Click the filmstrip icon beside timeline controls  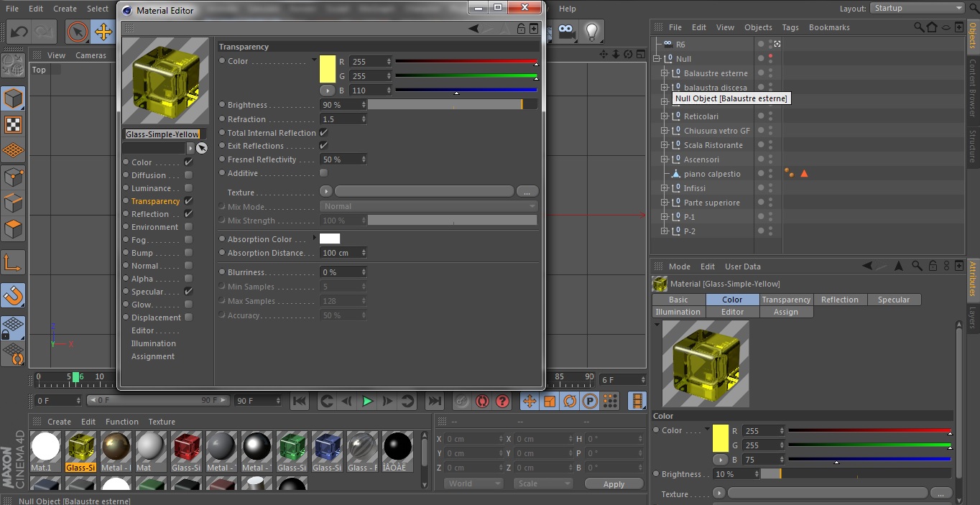[637, 401]
